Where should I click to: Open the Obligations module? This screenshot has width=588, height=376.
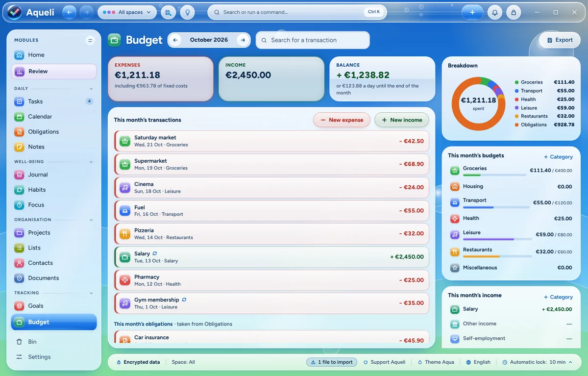54,131
